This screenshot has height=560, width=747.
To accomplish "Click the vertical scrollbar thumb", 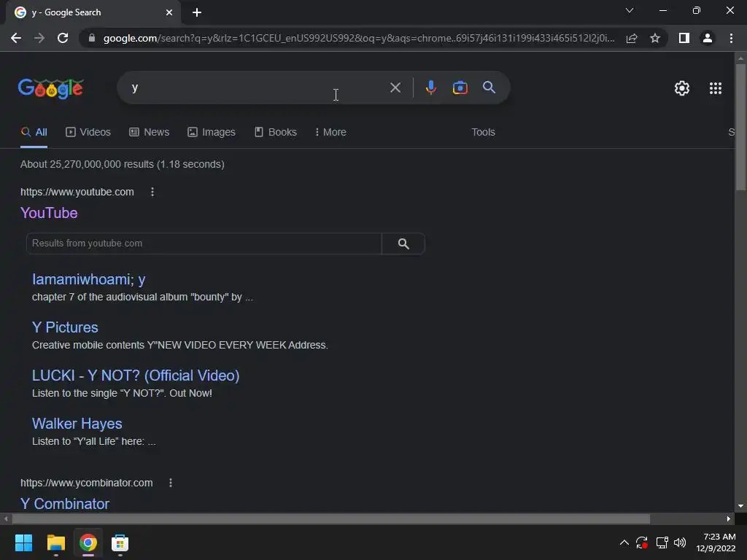I will [740, 127].
